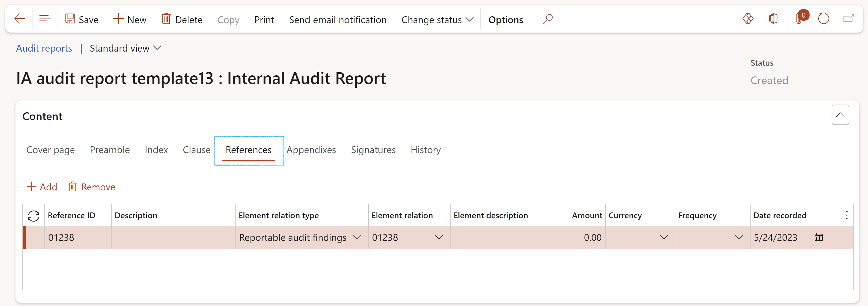Viewport: 868px width, 306px height.
Task: Select the References tab
Action: [x=249, y=150]
